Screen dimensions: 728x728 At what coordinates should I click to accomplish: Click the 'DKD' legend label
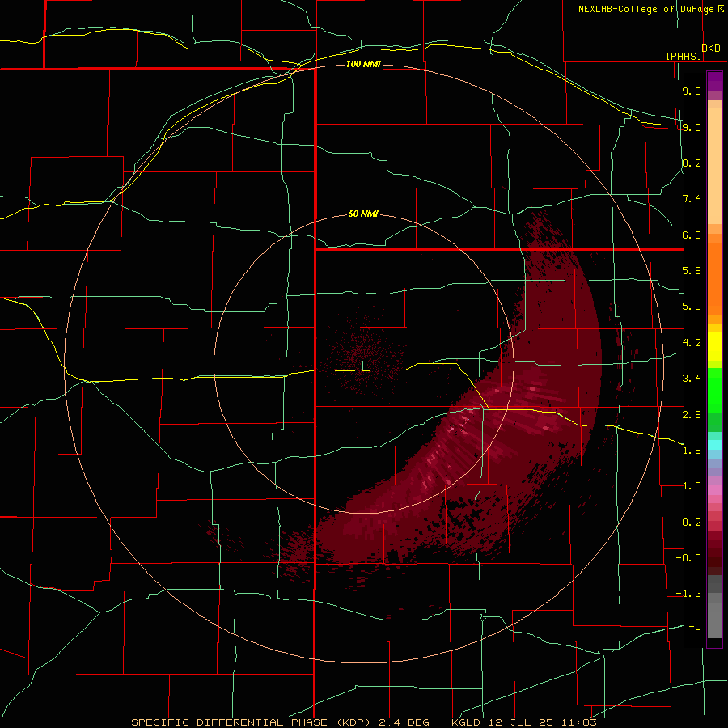pos(711,49)
